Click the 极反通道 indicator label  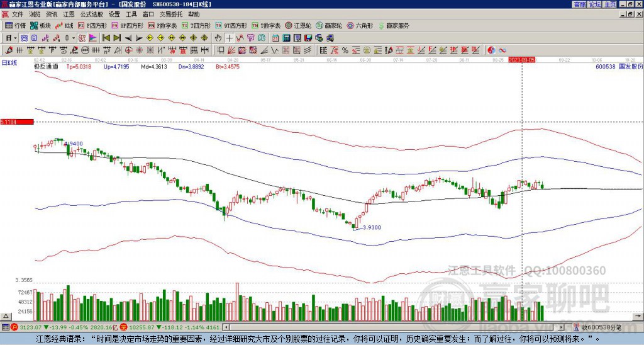click(x=46, y=66)
